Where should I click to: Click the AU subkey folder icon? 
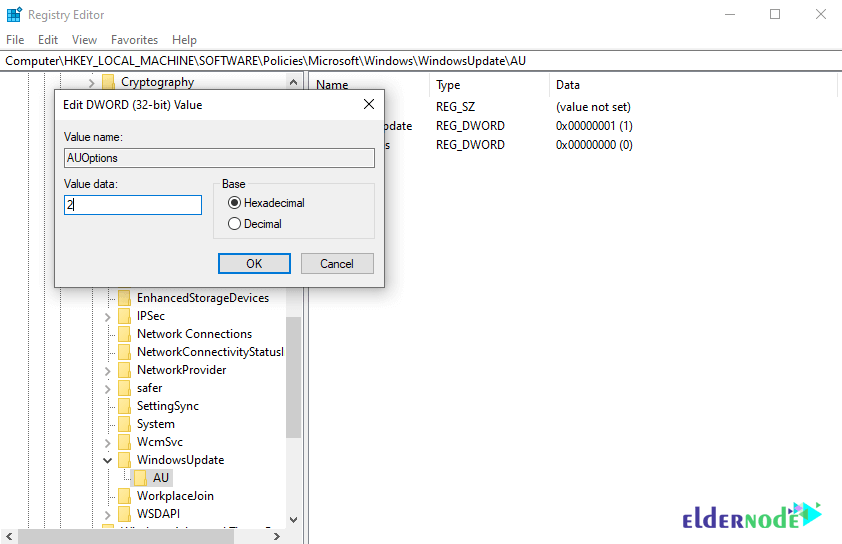141,478
